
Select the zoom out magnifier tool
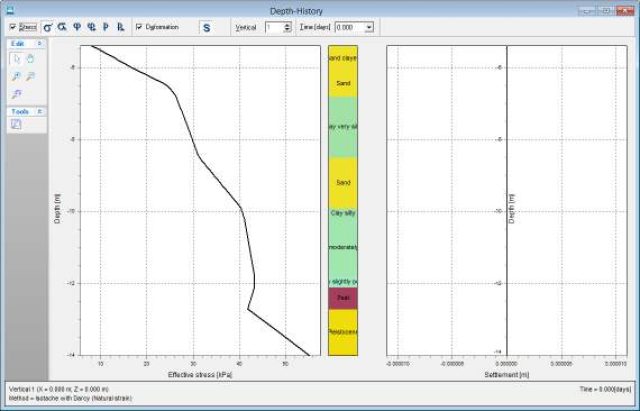coord(30,76)
